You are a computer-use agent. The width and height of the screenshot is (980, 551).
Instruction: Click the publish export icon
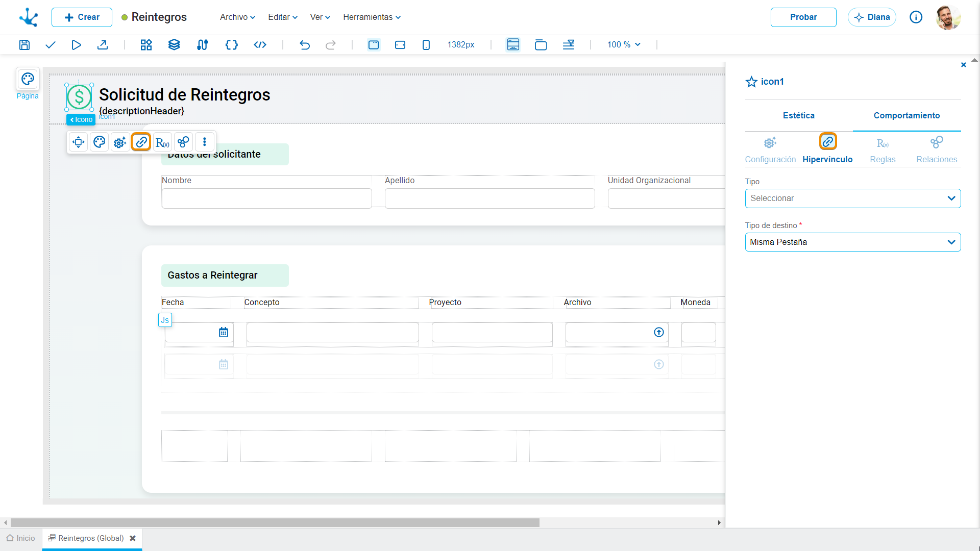coord(103,45)
